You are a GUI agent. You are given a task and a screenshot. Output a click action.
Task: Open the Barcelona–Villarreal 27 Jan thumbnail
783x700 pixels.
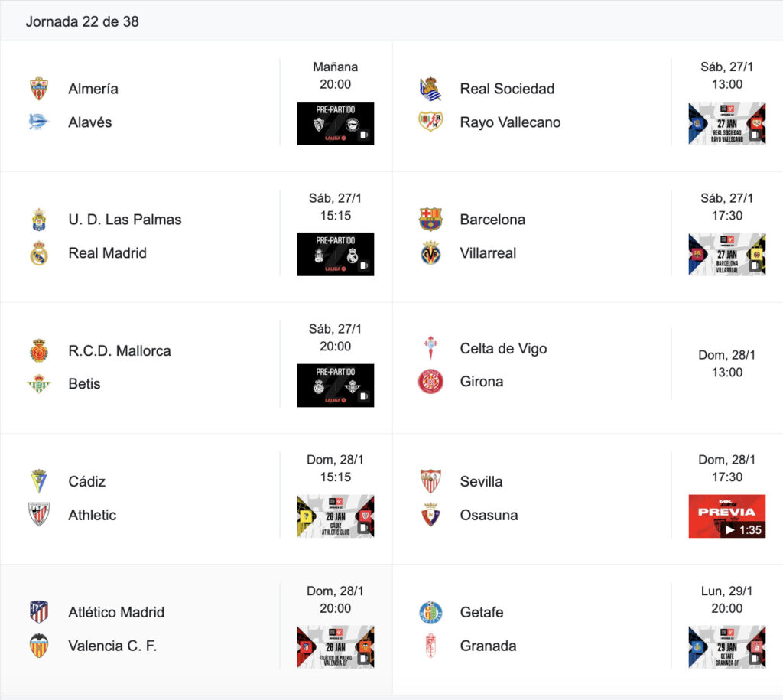point(726,254)
